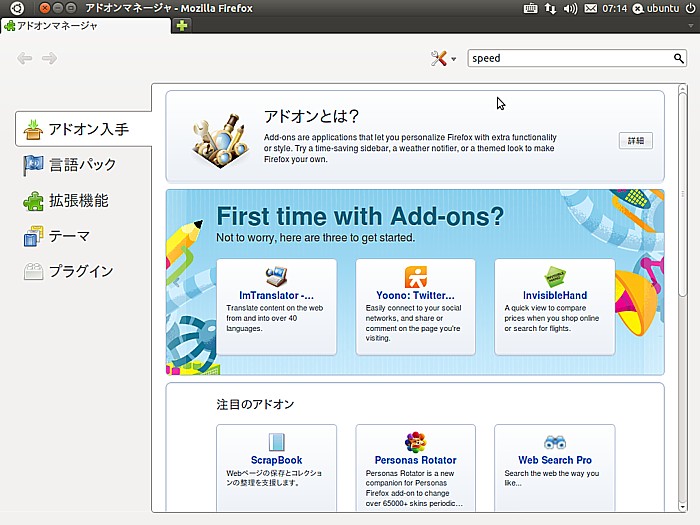Open the network indicator in top panel
Image resolution: width=700 pixels, height=525 pixels.
[x=550, y=8]
